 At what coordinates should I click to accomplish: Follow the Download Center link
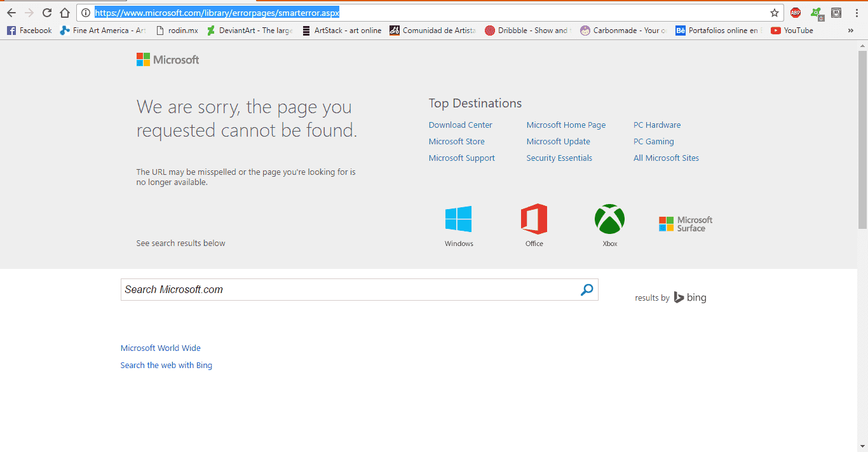point(461,125)
